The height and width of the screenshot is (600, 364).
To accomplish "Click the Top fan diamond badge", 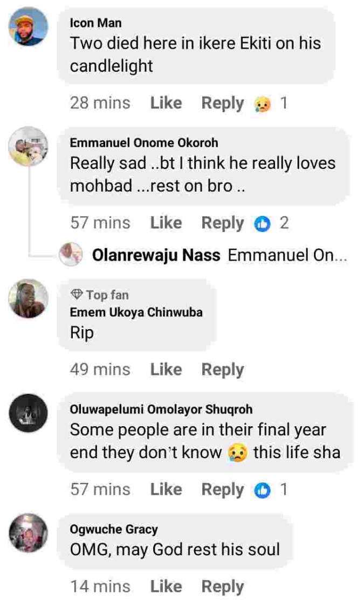I will click(77, 295).
